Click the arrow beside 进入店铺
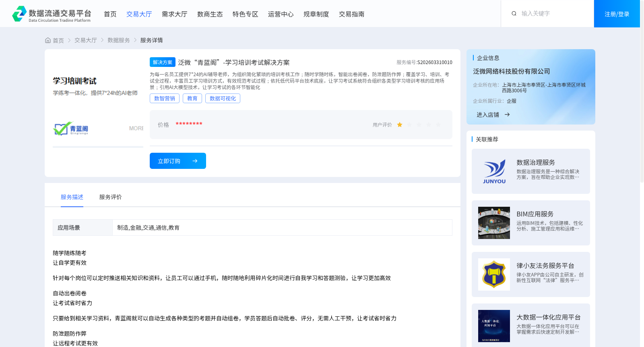Screen dimensions: 644x347 point(507,115)
